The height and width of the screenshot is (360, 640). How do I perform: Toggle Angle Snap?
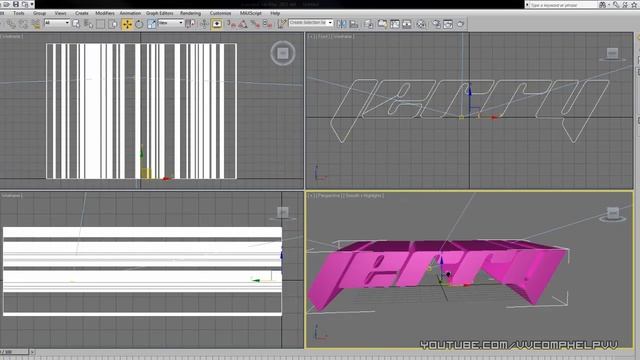(243, 24)
